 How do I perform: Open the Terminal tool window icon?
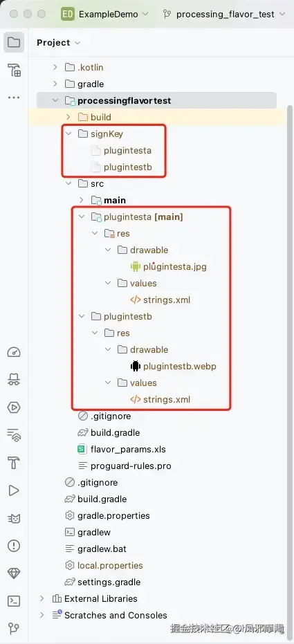tap(14, 601)
